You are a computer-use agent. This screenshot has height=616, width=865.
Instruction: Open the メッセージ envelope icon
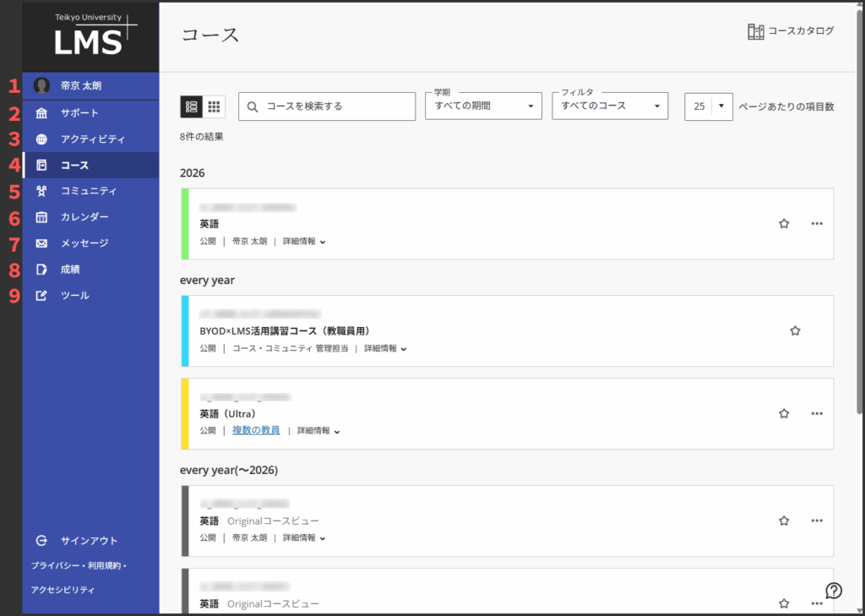coord(41,243)
